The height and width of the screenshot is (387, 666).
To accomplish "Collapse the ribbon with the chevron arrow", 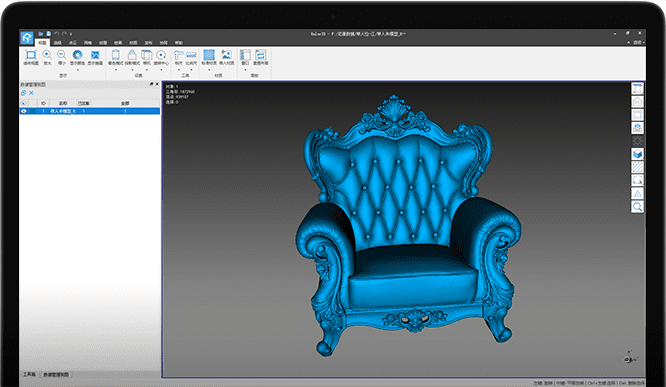I will point(629,42).
